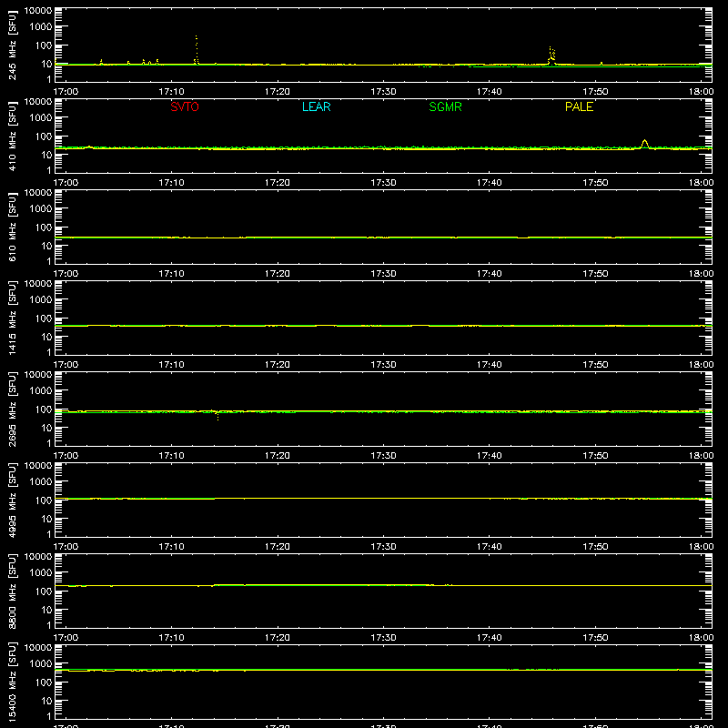
Task: Click 17:10 tick label of 245 MHz panel
Action: (x=171, y=92)
